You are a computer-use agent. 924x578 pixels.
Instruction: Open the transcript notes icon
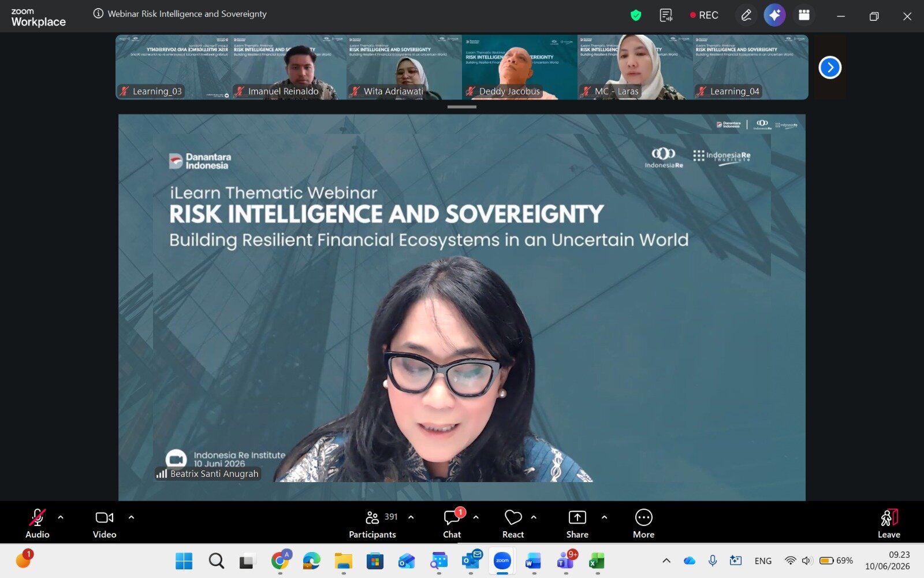coord(666,15)
